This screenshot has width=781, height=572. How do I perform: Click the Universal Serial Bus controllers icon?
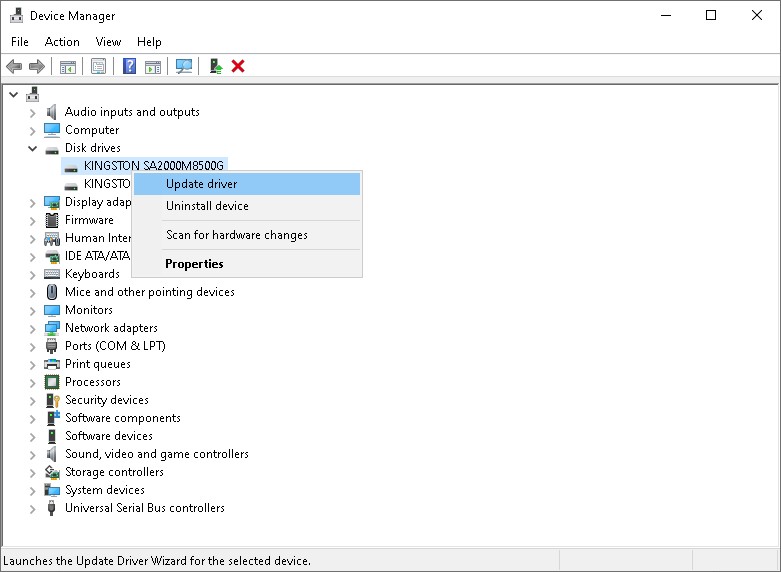(51, 508)
